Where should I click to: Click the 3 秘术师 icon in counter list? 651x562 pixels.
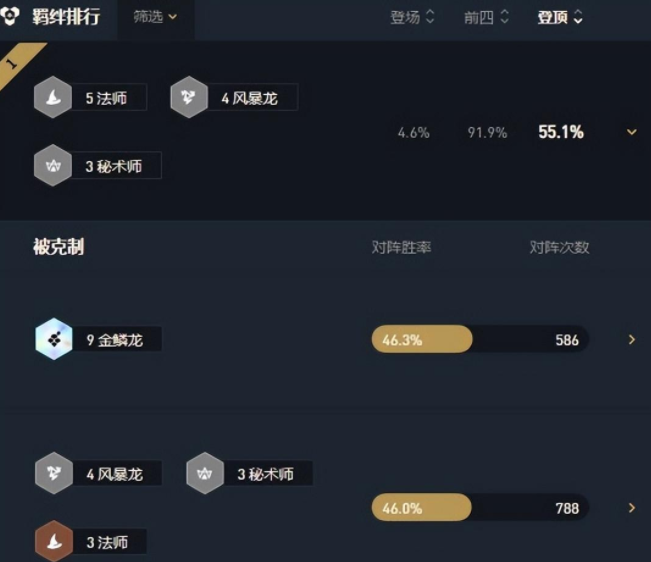(x=205, y=473)
